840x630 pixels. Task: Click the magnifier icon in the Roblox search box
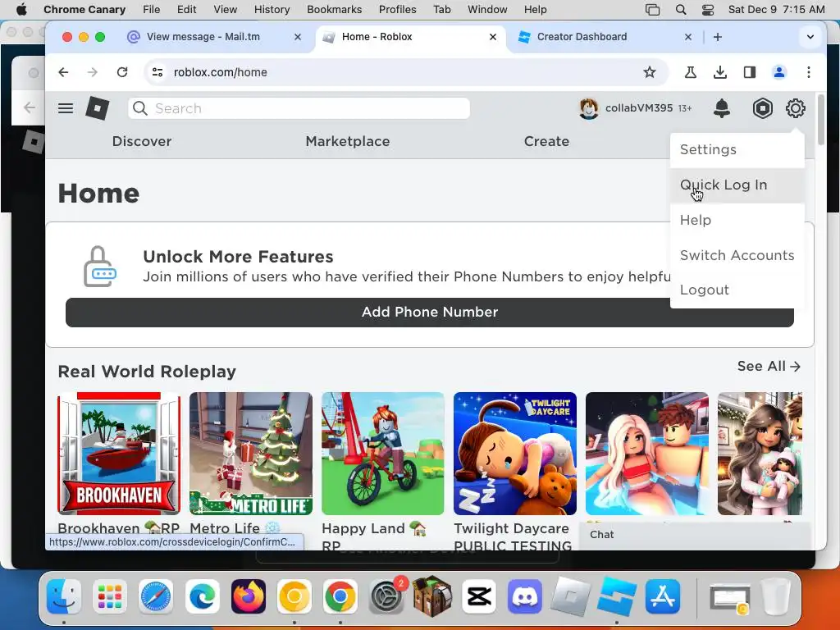(x=139, y=108)
